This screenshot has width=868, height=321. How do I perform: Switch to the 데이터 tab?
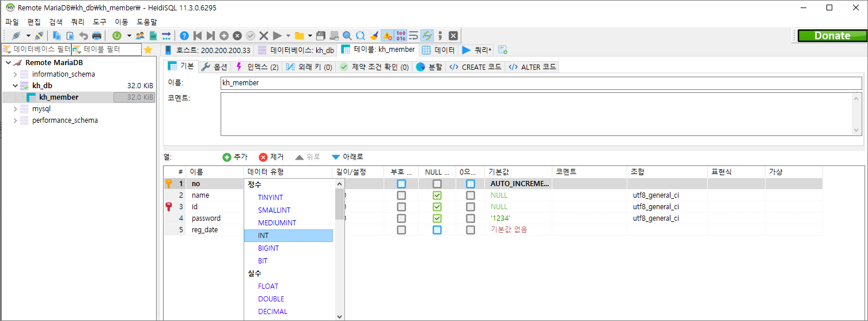click(438, 50)
